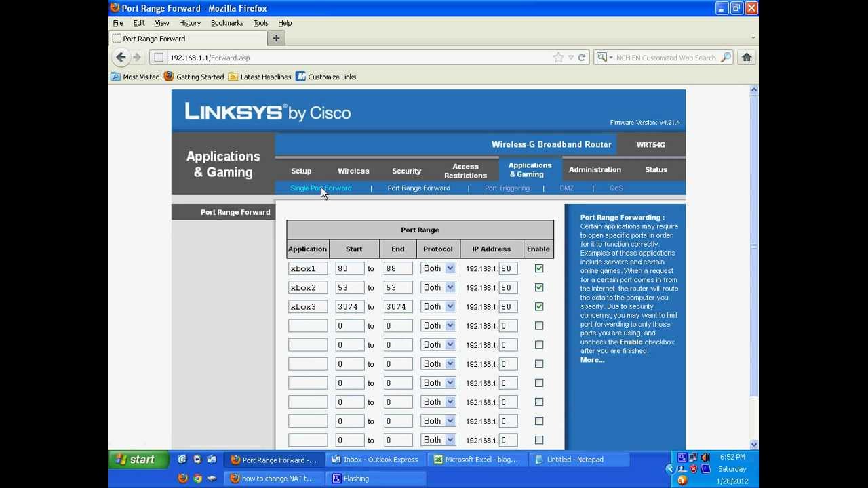Switch to 'how to change NAT' Firefox taskbar item

275,479
